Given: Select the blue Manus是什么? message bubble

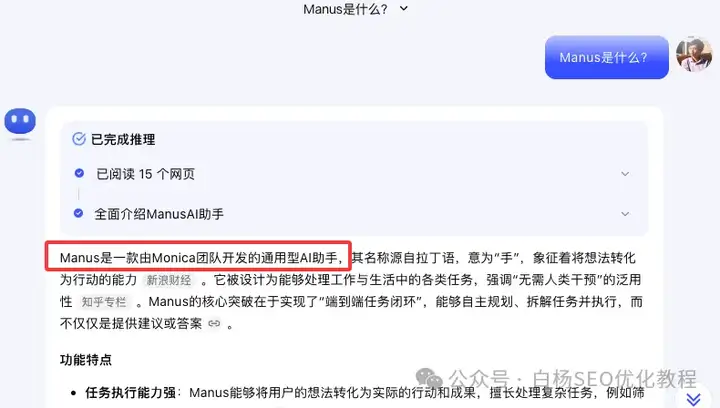Looking at the screenshot, I should (607, 57).
